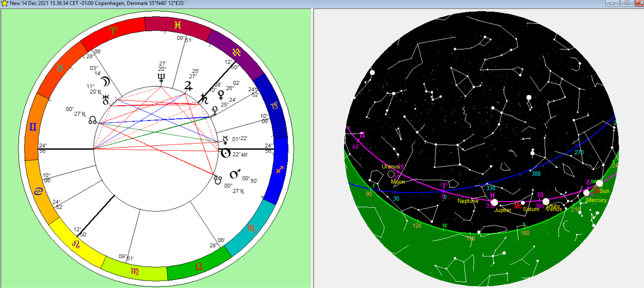Select the Sun glyph in the chart wheel
This screenshot has height=288, width=644.
226,153
